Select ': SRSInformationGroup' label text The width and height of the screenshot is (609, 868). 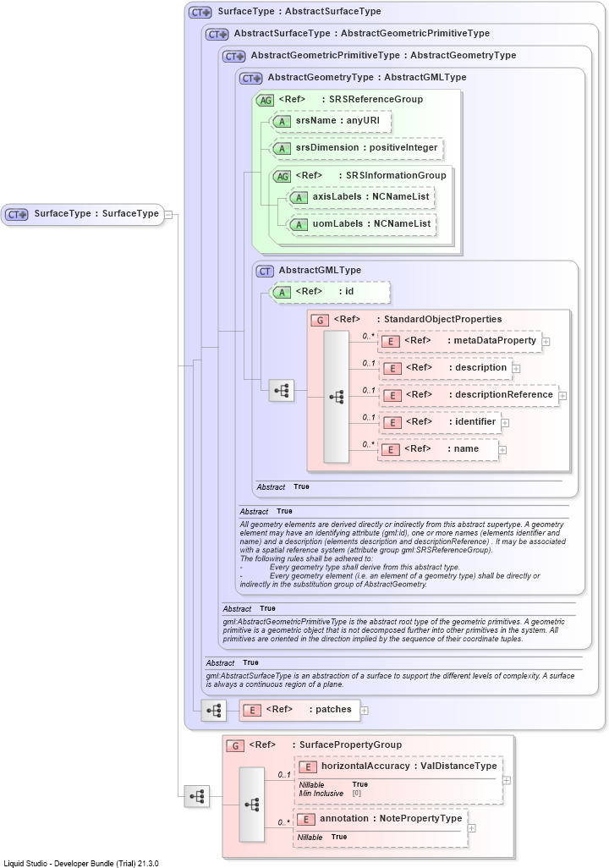(392, 175)
